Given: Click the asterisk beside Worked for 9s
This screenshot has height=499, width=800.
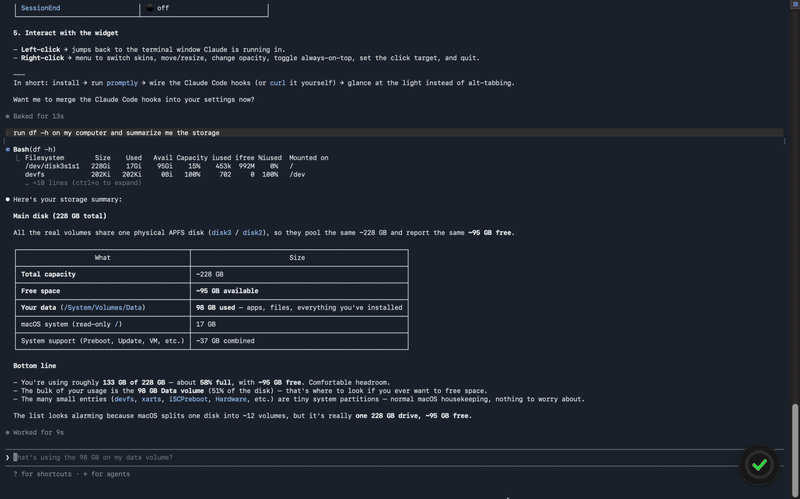Looking at the screenshot, I should pos(7,433).
